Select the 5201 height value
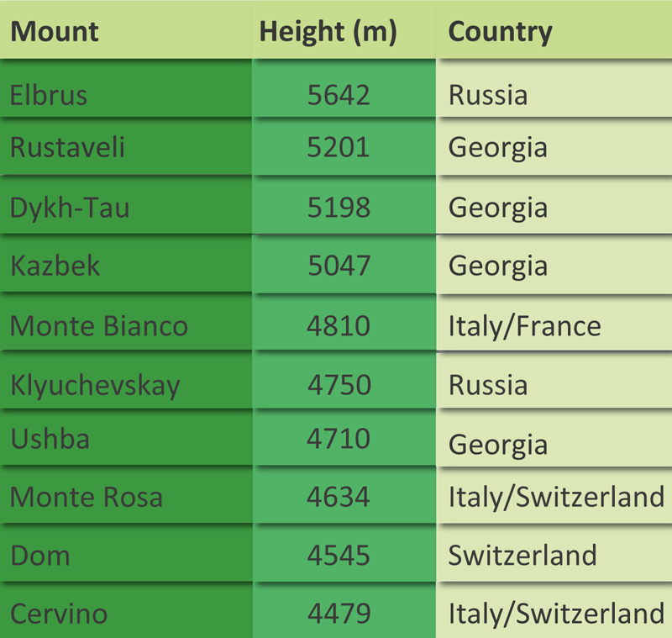The height and width of the screenshot is (638, 672). (339, 148)
